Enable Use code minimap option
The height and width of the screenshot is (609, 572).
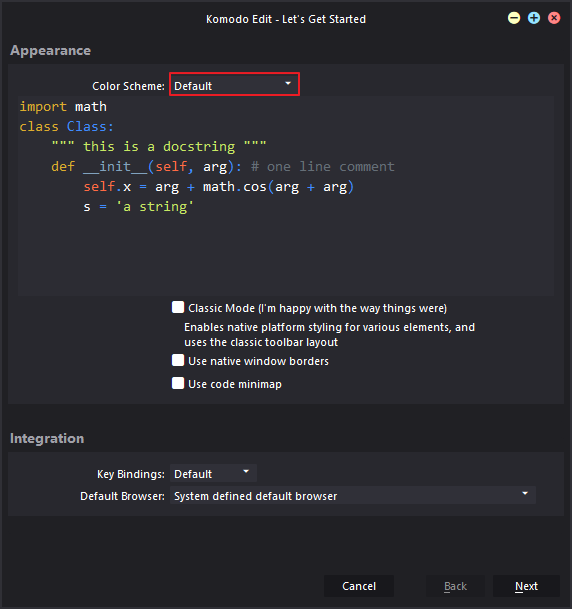(x=178, y=383)
